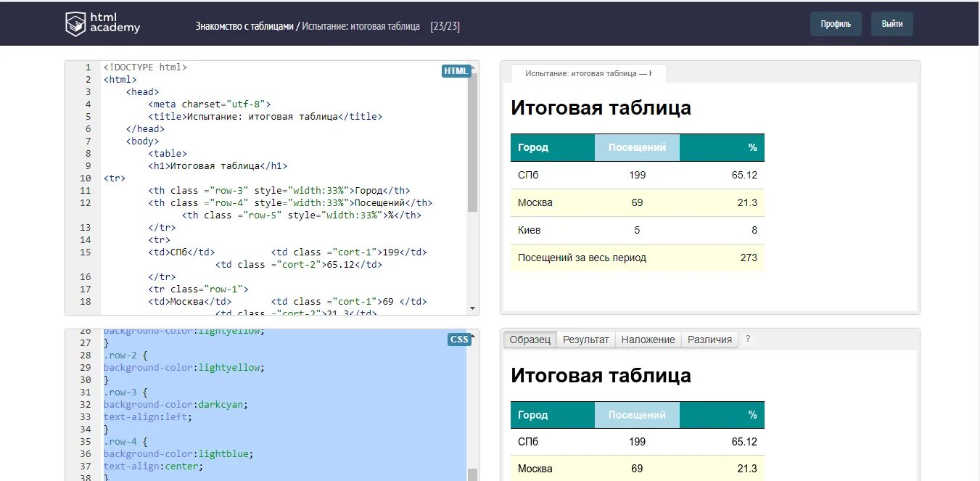Click the Город header cell in result preview

tap(553, 147)
